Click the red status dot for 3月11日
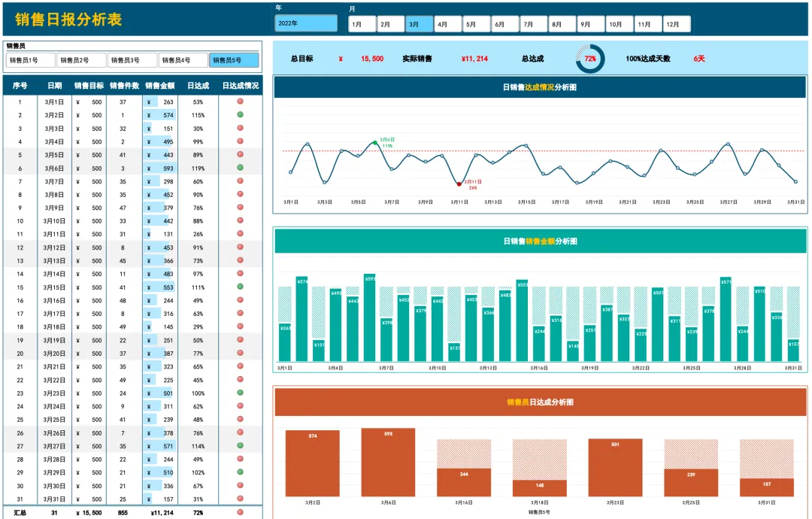This screenshot has height=519, width=812. click(241, 234)
